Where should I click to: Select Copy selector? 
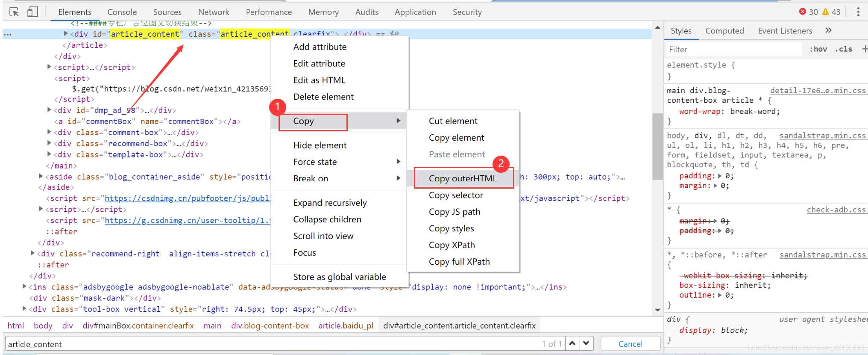[x=463, y=195]
